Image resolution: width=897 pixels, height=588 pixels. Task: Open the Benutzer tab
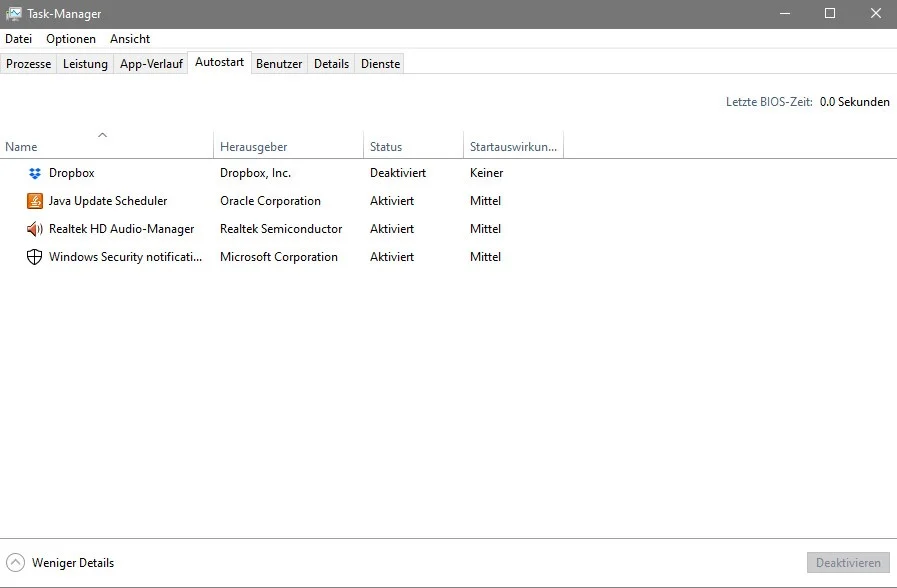pos(279,63)
